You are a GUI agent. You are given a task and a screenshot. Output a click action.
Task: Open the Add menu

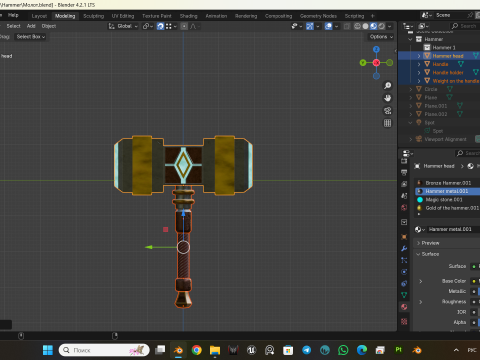point(31,26)
